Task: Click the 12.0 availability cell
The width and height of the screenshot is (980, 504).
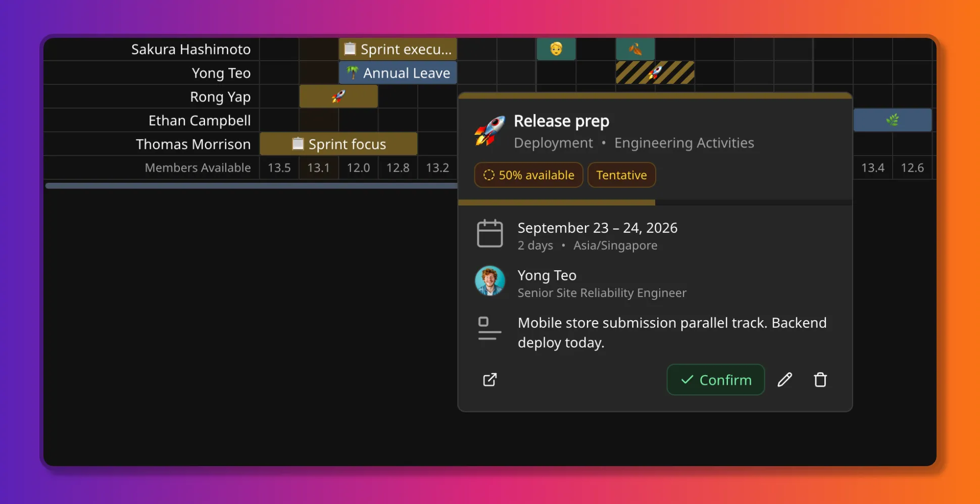Action: pyautogui.click(x=358, y=168)
